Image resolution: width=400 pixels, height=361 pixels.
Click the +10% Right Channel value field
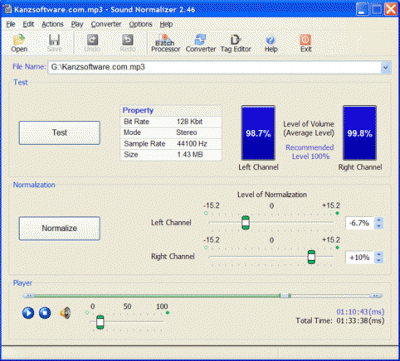pyautogui.click(x=360, y=257)
